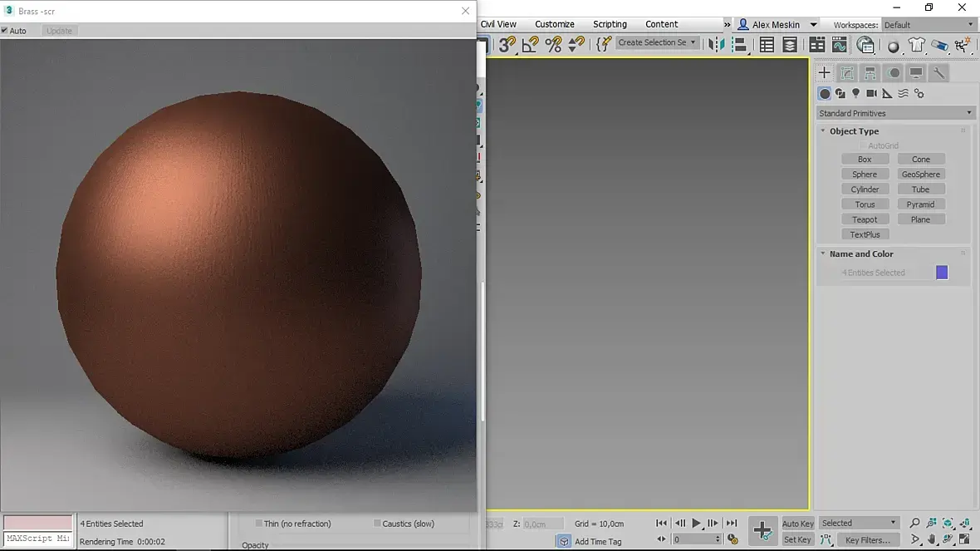This screenshot has width=980, height=551.
Task: Open the Standard Primitives dropdown
Action: pos(894,113)
